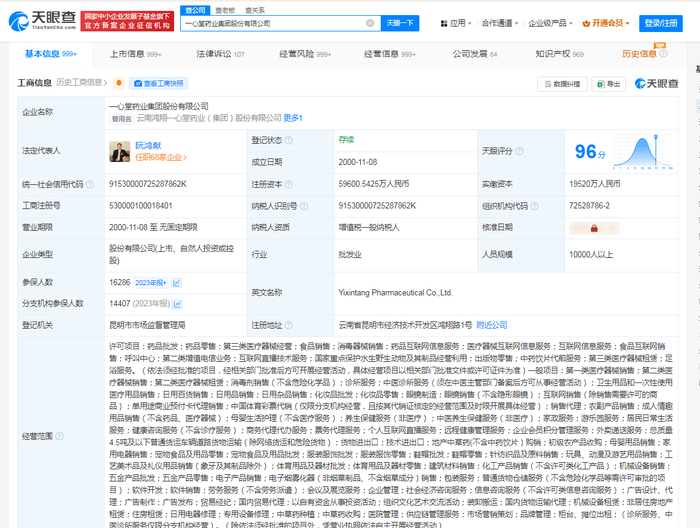Open the 知识产权 tab
The width and height of the screenshot is (700, 528).
click(558, 54)
